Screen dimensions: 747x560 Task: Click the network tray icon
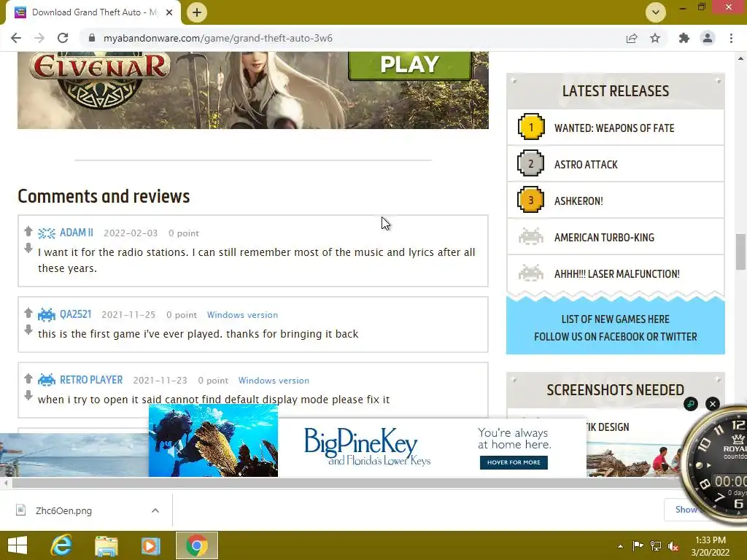pos(656,546)
